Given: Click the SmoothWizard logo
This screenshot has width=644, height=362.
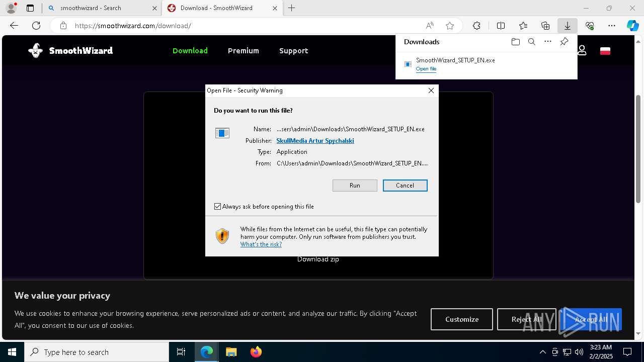Looking at the screenshot, I should point(70,50).
